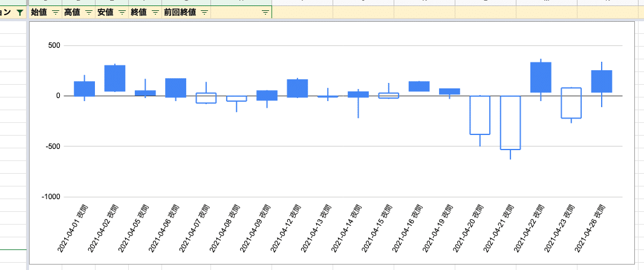Click the 2021-04-05 夜間 axis date label

134,227
